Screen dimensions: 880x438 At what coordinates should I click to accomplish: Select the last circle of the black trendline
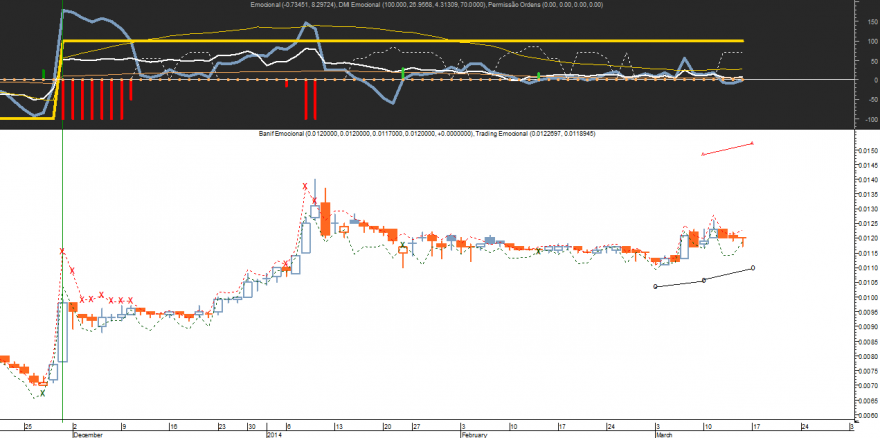click(753, 268)
